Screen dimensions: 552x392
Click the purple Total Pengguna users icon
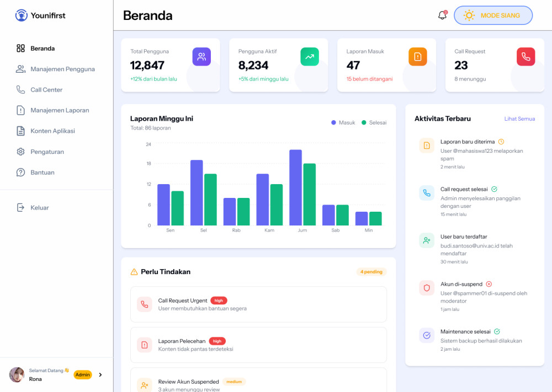tap(201, 56)
